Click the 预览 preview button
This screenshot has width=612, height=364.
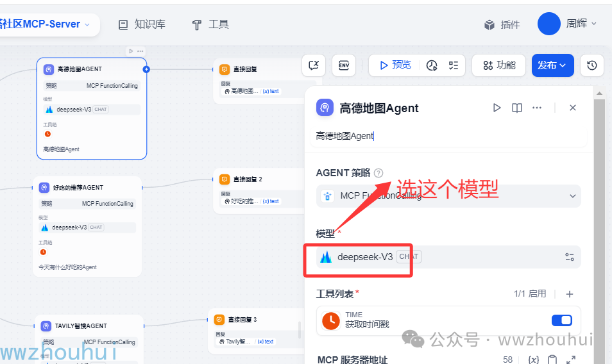[x=395, y=65]
